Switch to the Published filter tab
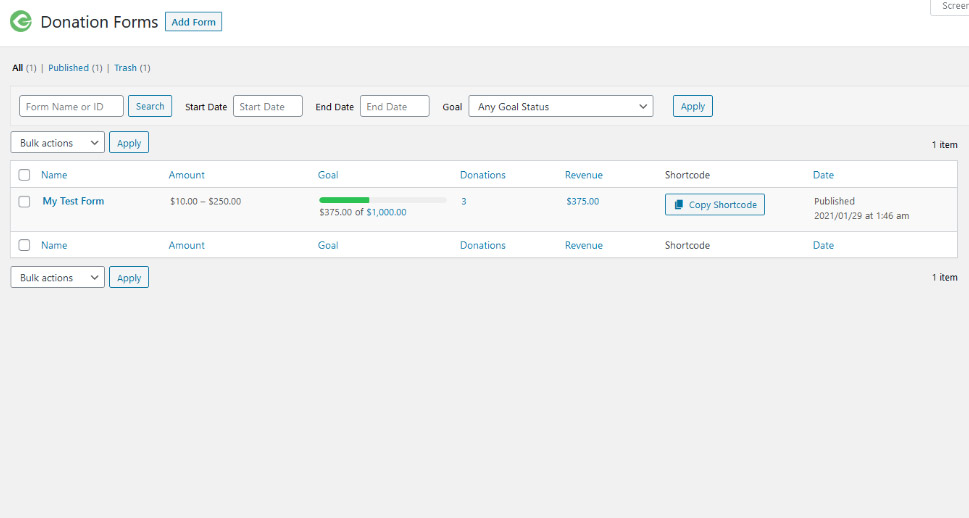Viewport: 969px width, 518px height. click(x=69, y=68)
